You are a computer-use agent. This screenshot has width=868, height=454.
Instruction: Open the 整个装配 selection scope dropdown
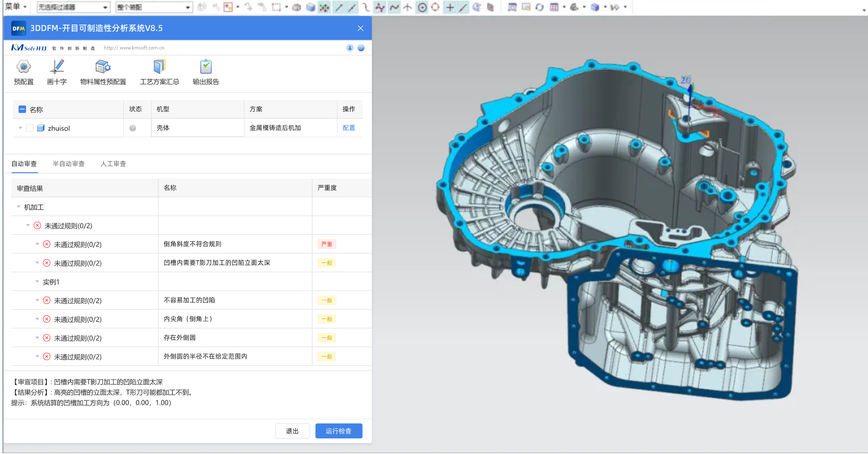click(188, 7)
